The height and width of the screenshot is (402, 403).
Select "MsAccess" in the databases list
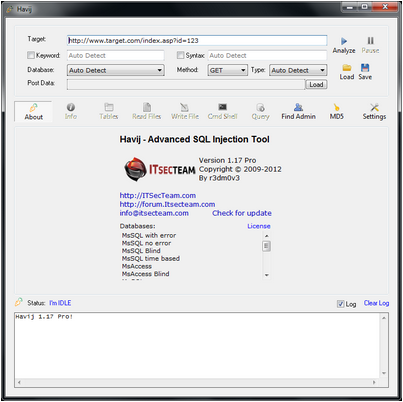[137, 266]
